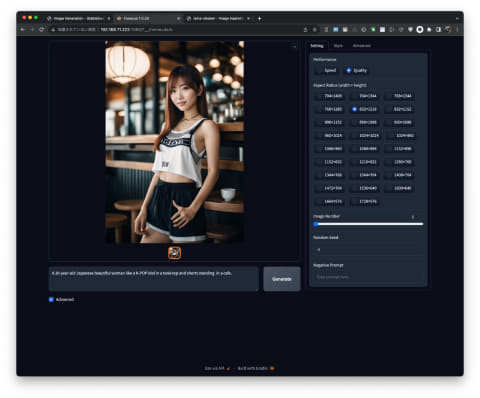480x398 pixels.
Task: Open the Style tab
Action: click(x=338, y=46)
